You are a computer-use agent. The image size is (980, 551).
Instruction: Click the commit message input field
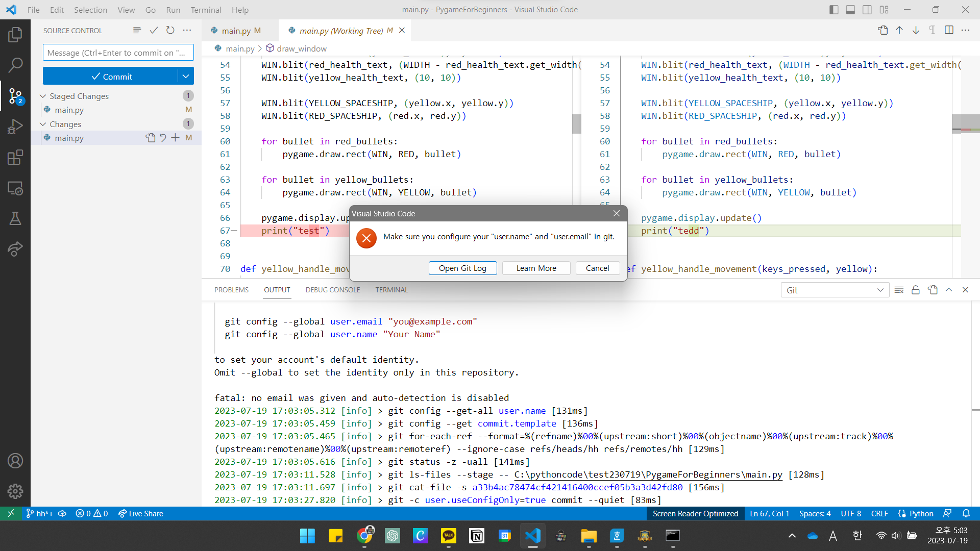(118, 53)
